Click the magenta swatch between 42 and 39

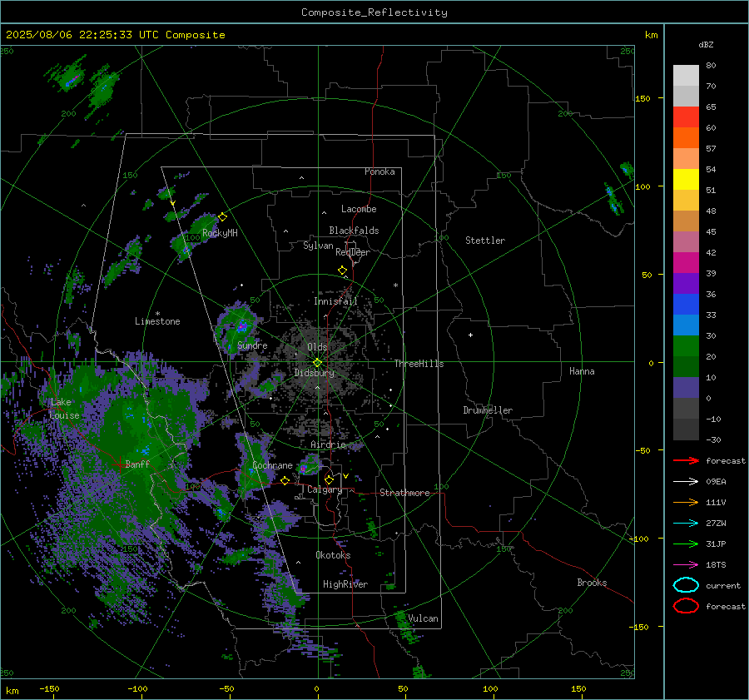(x=686, y=262)
